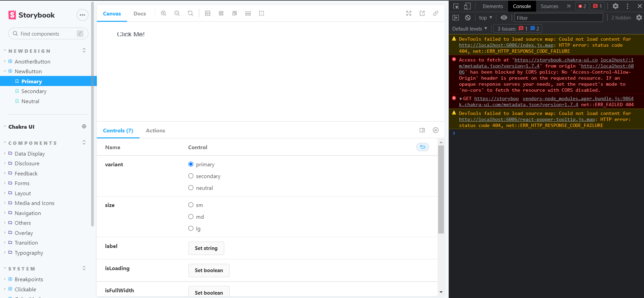Click Set string button for label

click(206, 248)
